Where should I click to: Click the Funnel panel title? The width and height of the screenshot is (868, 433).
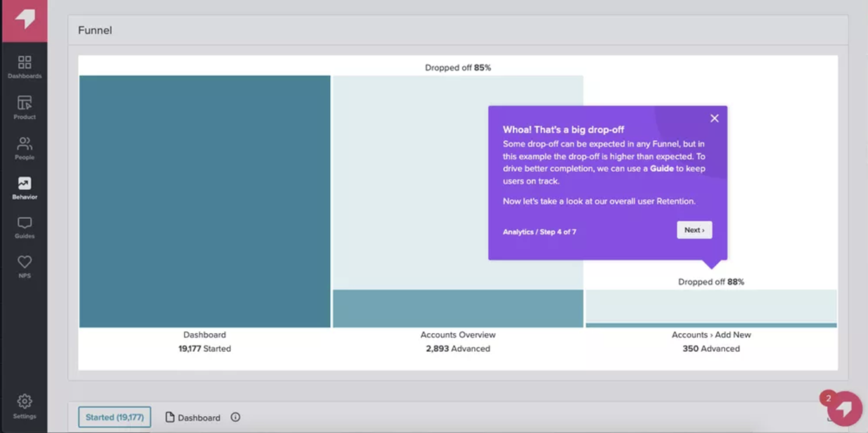95,31
